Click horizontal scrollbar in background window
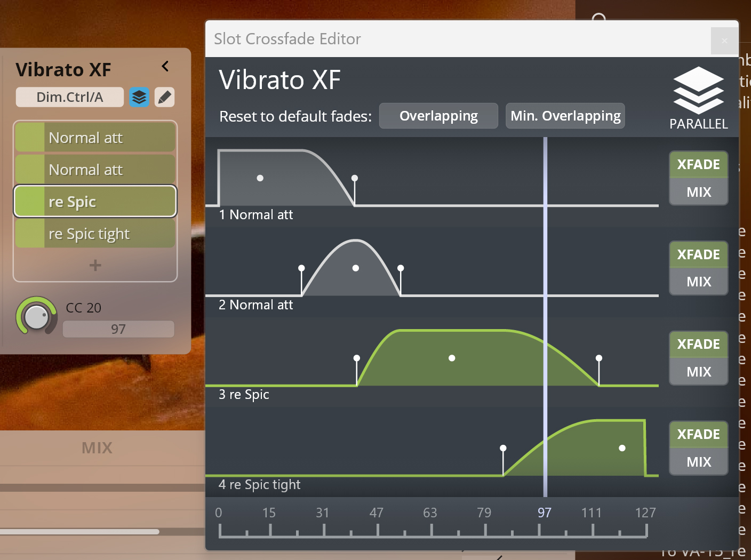Image resolution: width=751 pixels, height=560 pixels. click(80, 531)
